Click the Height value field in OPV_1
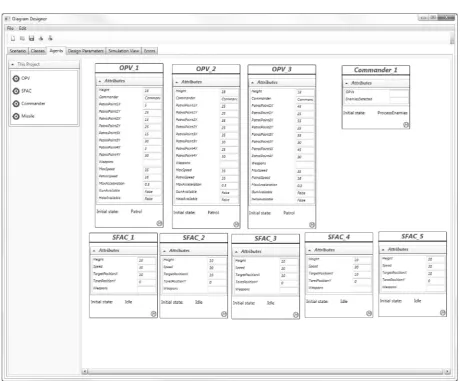Viewport: 460px width, 381px height. 152,91
